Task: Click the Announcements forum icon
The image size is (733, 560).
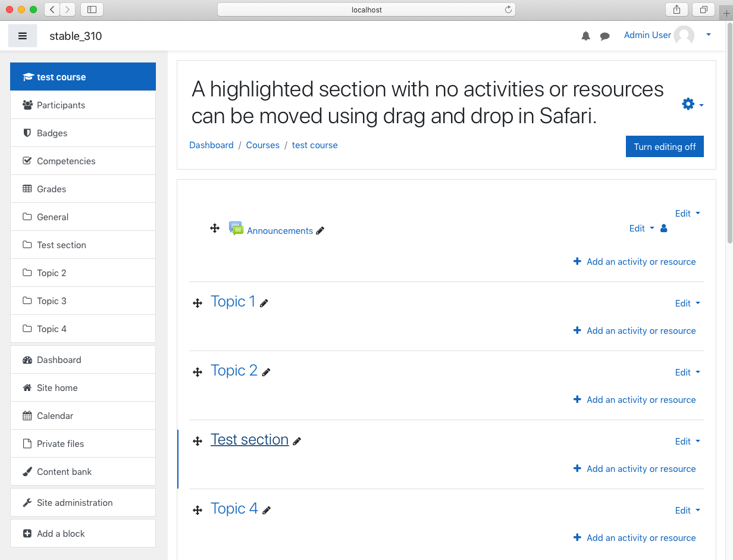Action: (x=236, y=229)
